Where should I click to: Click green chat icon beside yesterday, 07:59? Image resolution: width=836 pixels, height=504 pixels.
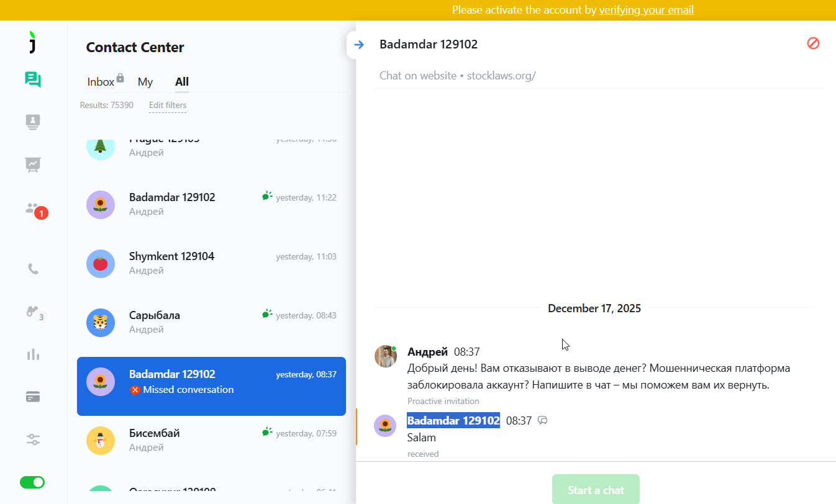267,432
